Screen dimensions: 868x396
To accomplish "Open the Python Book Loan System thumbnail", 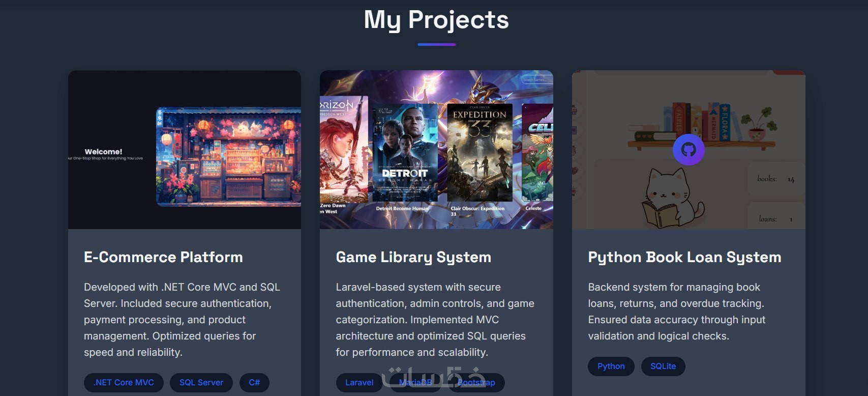I will tap(689, 150).
